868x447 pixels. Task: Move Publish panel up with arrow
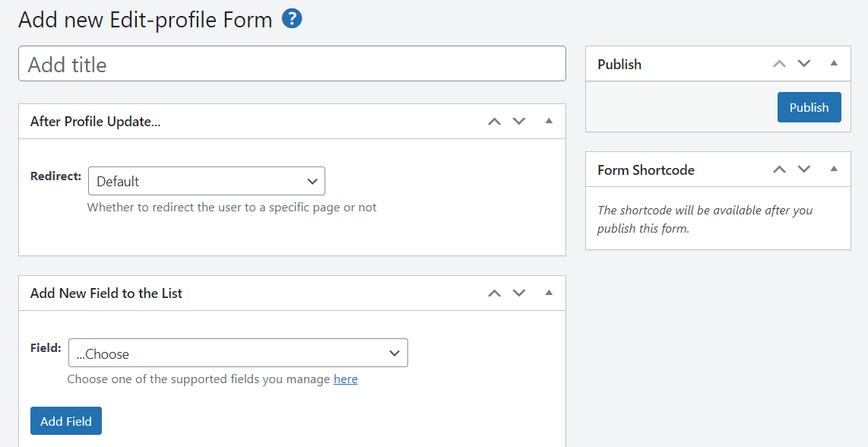(779, 64)
